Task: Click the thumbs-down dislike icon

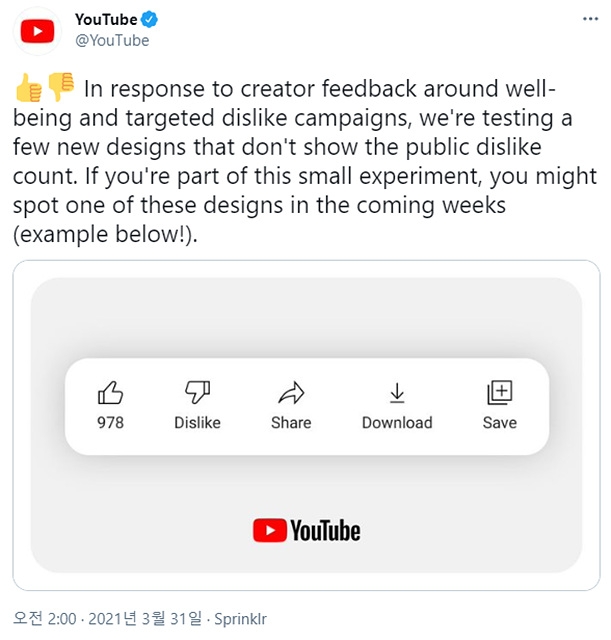Action: point(197,392)
